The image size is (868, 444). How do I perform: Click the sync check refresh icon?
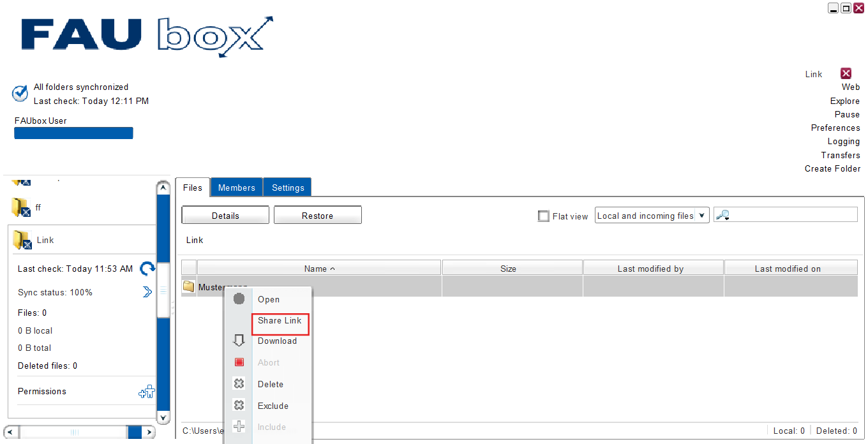[x=147, y=269]
